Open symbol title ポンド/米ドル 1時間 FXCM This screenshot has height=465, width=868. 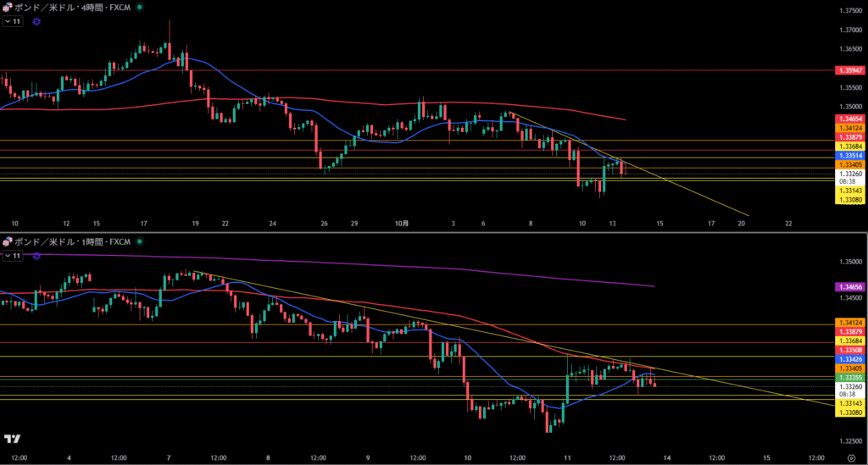click(71, 241)
